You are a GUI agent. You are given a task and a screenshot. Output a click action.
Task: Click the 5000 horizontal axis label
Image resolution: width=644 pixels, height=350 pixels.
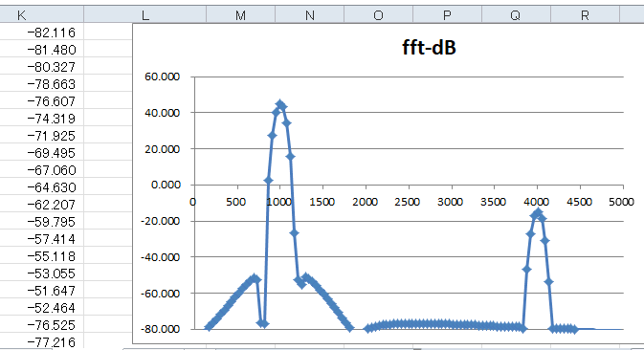621,202
